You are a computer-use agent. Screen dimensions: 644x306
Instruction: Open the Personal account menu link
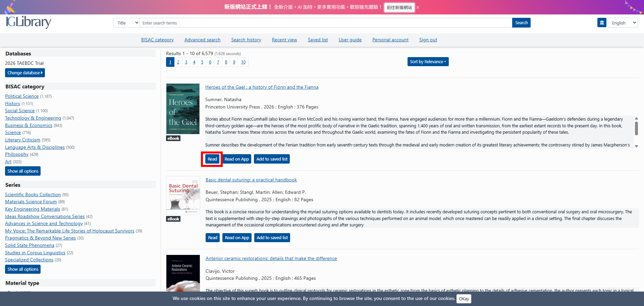[x=390, y=40]
